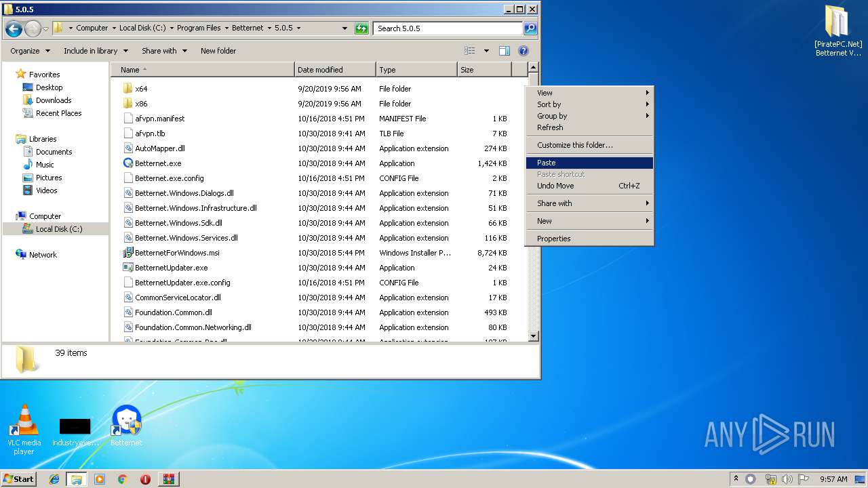The width and height of the screenshot is (868, 488).
Task: Select Network in navigation pane
Action: [x=43, y=255]
